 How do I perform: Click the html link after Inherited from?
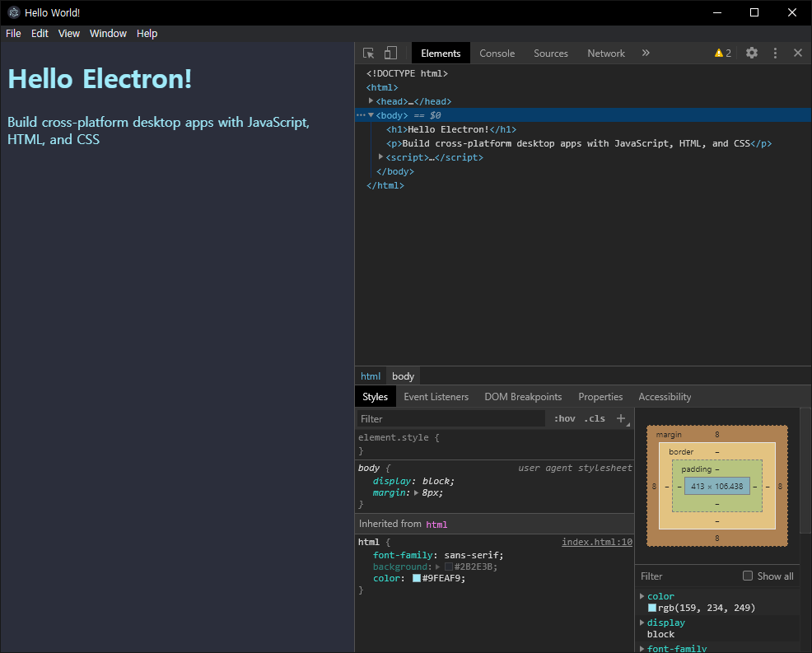(x=436, y=525)
